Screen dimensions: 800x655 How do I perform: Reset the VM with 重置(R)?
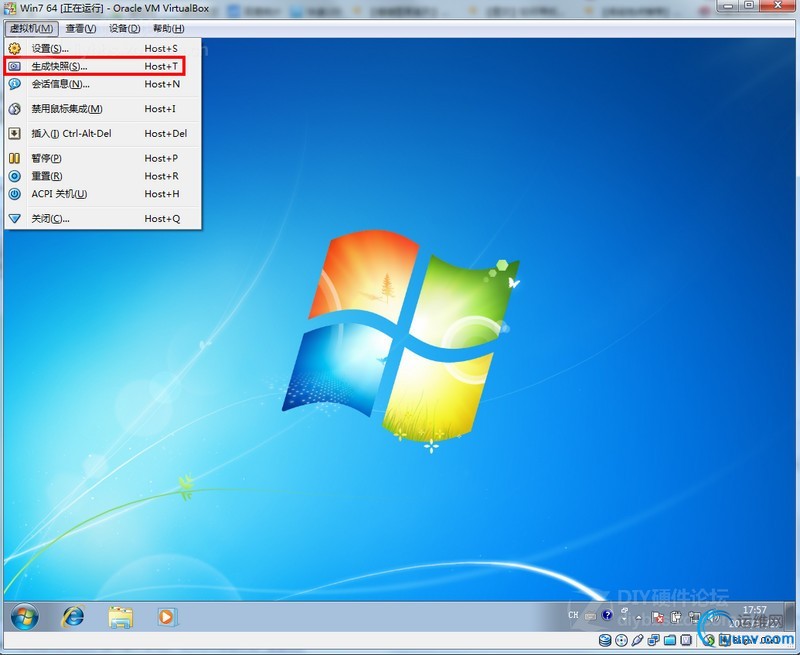tap(103, 176)
